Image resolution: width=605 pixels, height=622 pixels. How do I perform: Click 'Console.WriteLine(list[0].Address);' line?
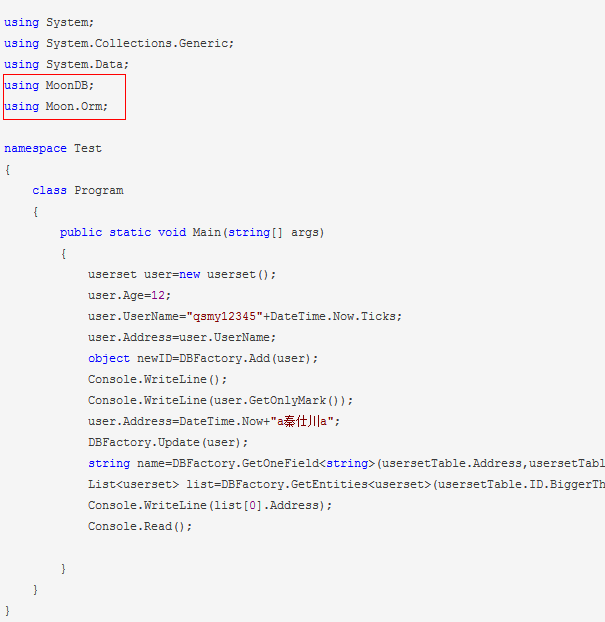[210, 506]
